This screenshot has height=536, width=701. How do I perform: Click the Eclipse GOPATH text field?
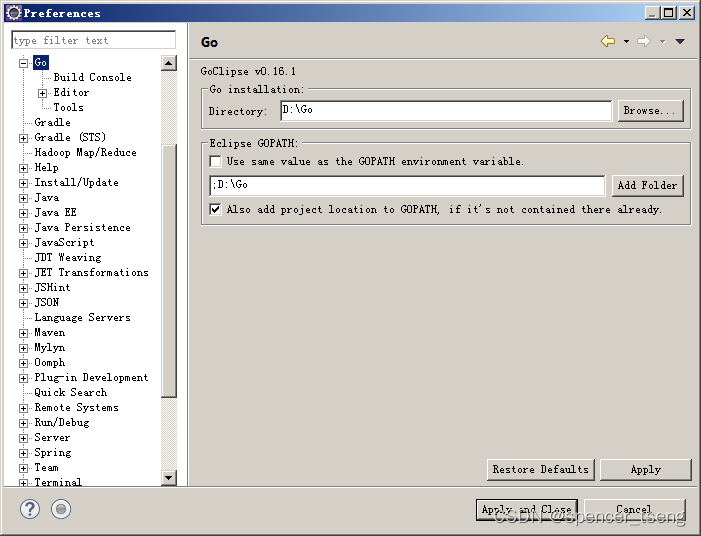pos(407,185)
